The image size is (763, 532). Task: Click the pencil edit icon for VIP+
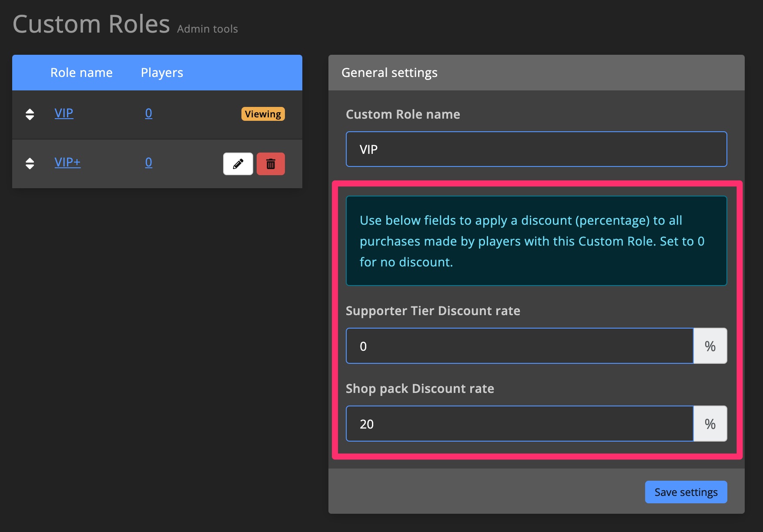pos(238,164)
